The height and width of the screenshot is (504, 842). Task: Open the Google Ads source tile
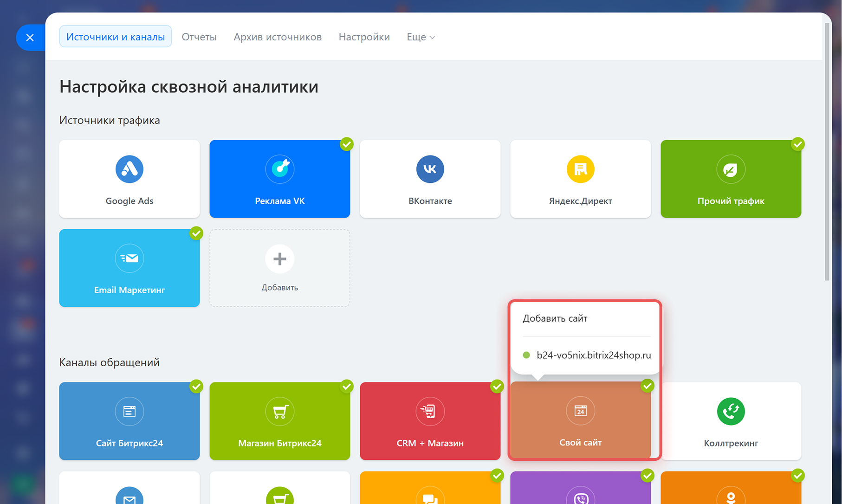130,179
